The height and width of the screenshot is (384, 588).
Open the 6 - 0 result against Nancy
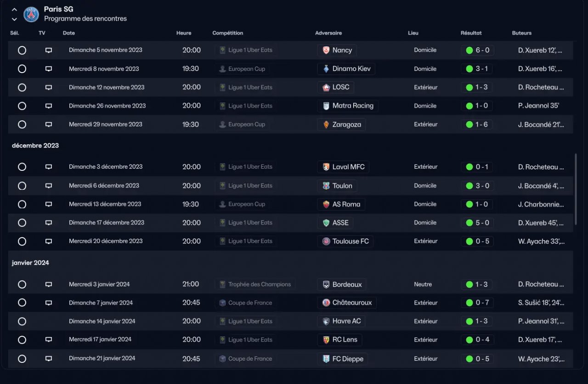[478, 51]
